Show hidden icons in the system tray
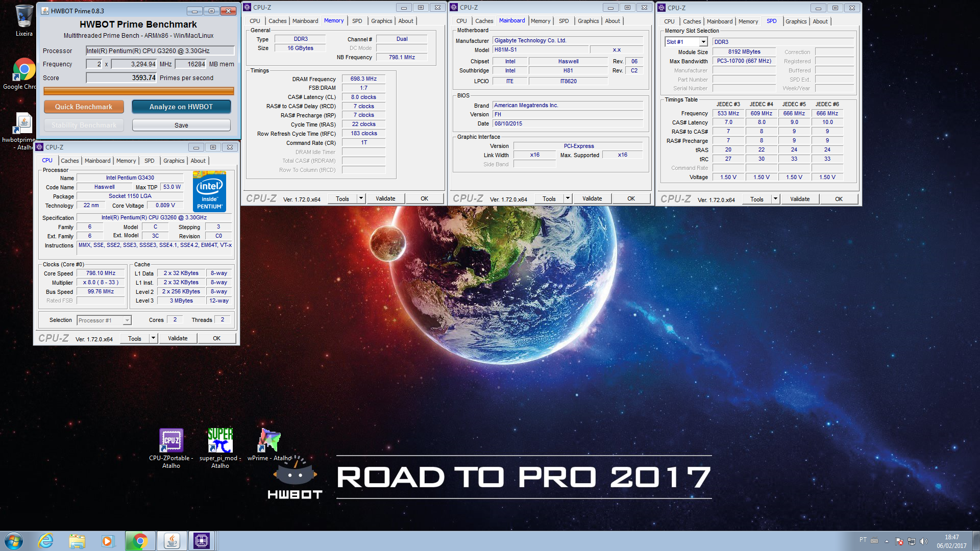980x551 pixels. pos(887,541)
